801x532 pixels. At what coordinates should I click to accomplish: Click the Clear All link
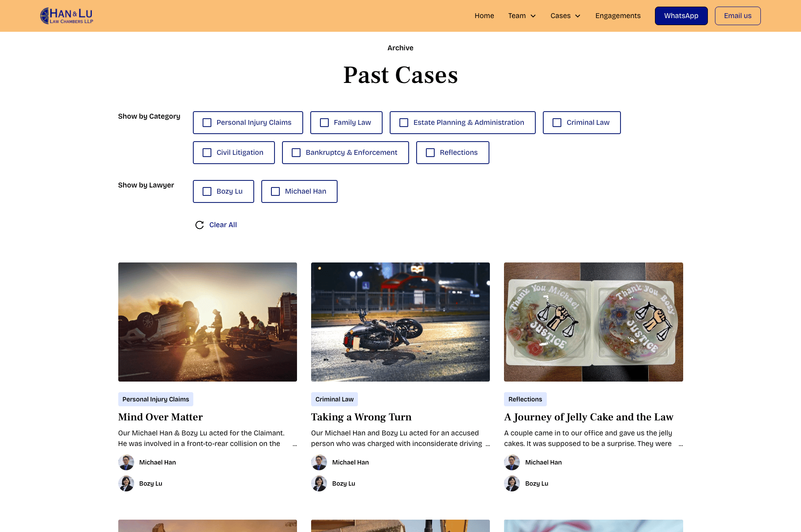pyautogui.click(x=223, y=225)
